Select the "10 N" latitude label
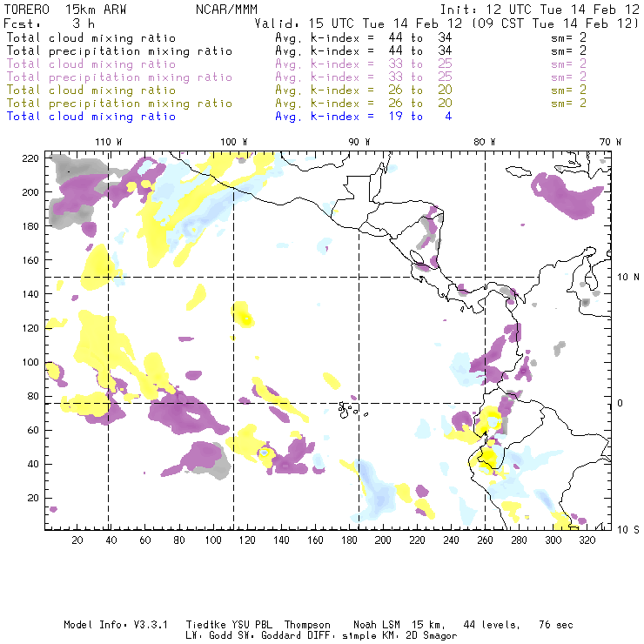644x644 pixels. point(628,278)
